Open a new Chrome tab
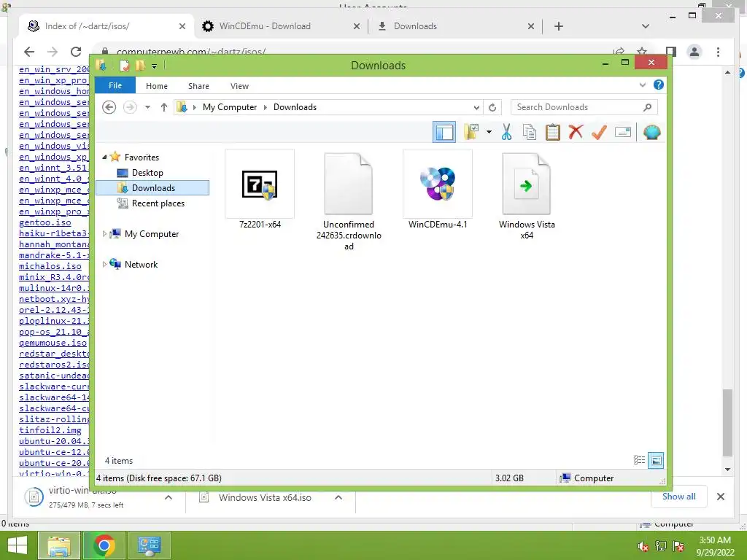This screenshot has width=747, height=560. [558, 26]
